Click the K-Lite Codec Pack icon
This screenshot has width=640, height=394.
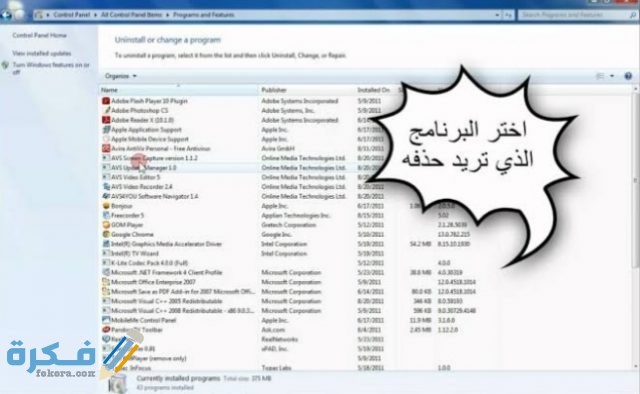(x=106, y=263)
